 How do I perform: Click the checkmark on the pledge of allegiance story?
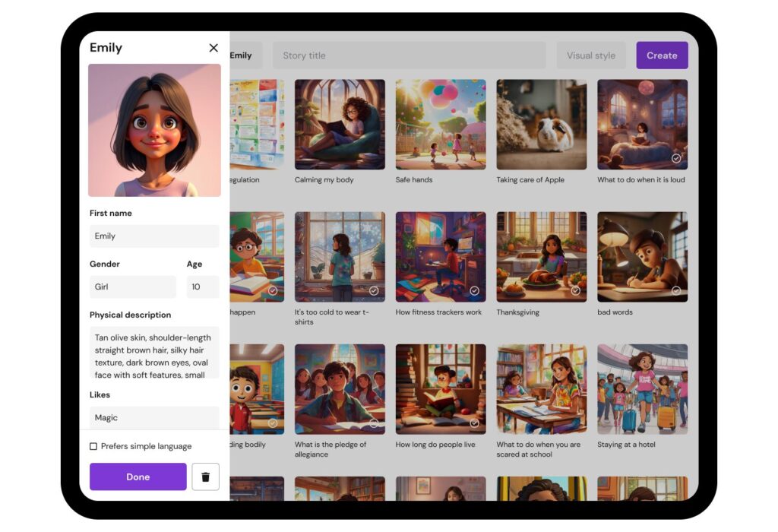tap(372, 423)
